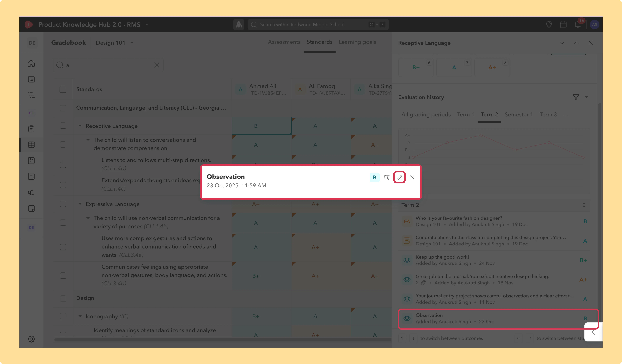Collapse the Iconography standard
Screen dimensions: 622x364
(x=80, y=316)
